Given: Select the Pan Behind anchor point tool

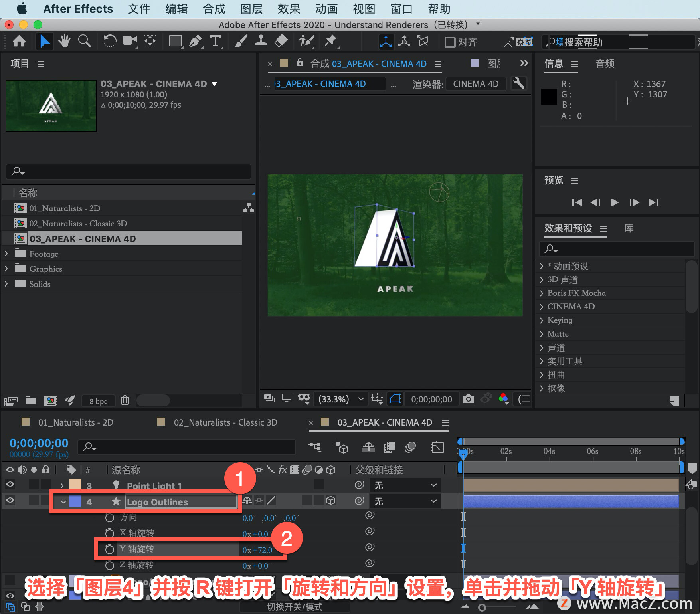Looking at the screenshot, I should [x=150, y=41].
